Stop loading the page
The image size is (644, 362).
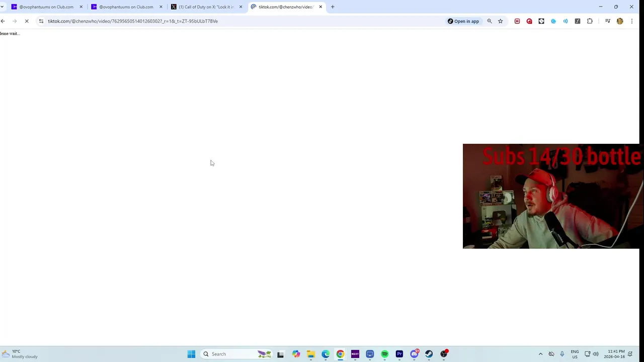click(x=27, y=21)
